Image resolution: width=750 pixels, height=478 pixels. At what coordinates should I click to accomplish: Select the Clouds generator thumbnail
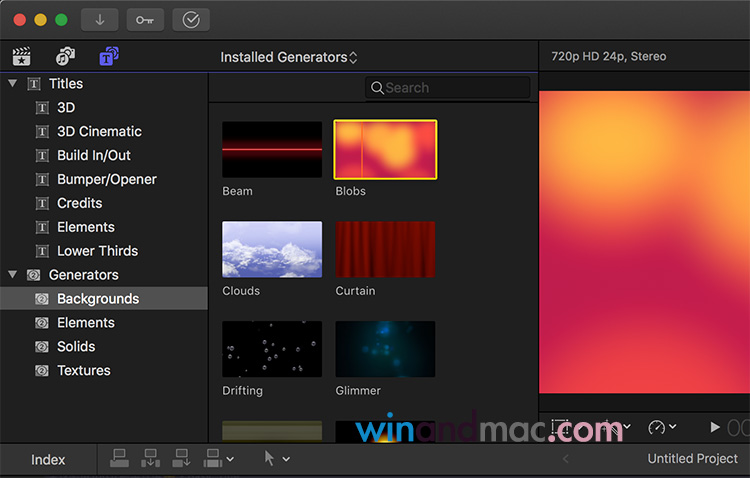tap(272, 249)
